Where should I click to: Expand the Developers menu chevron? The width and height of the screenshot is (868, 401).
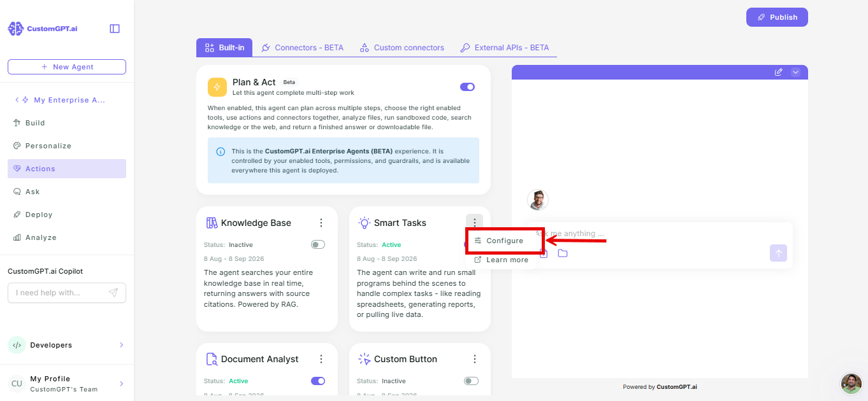121,345
